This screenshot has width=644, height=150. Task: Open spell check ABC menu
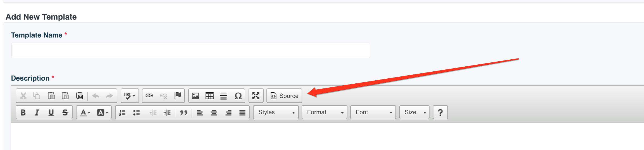130,96
